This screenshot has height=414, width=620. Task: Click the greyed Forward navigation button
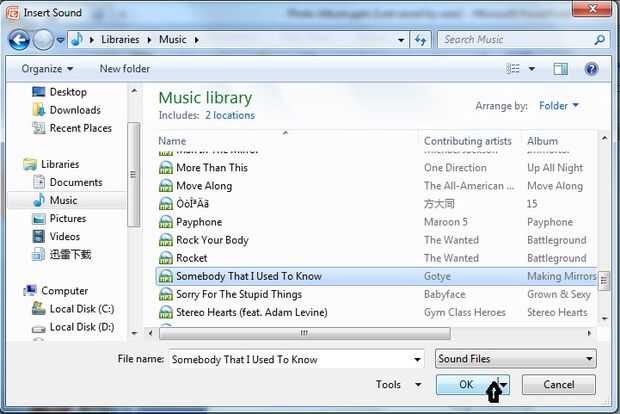pyautogui.click(x=43, y=40)
